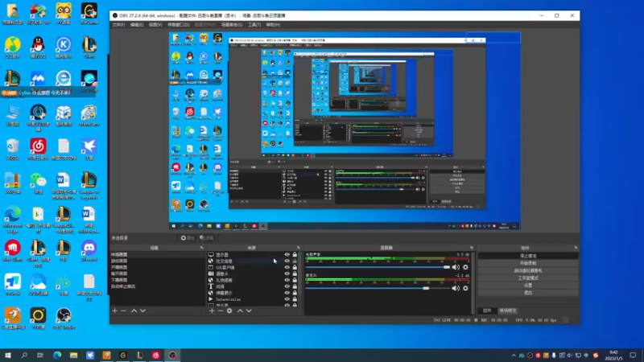Select the 下播画面 scene

pyautogui.click(x=158, y=280)
